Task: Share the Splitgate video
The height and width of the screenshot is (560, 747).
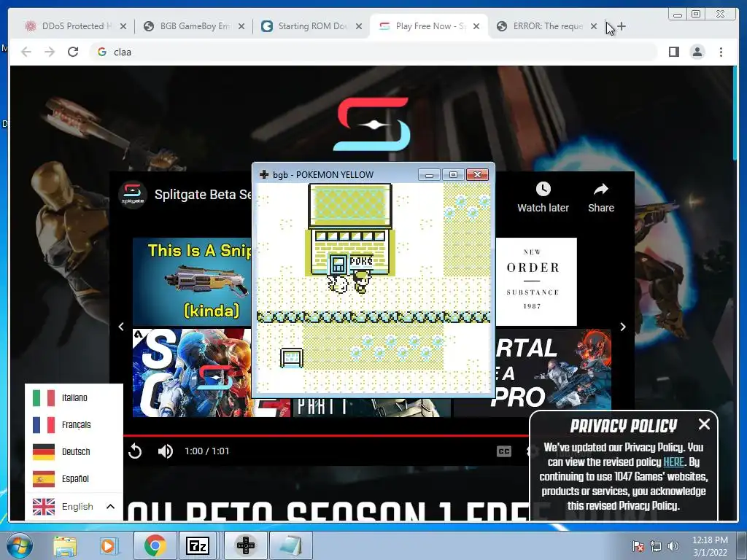Action: (601, 197)
